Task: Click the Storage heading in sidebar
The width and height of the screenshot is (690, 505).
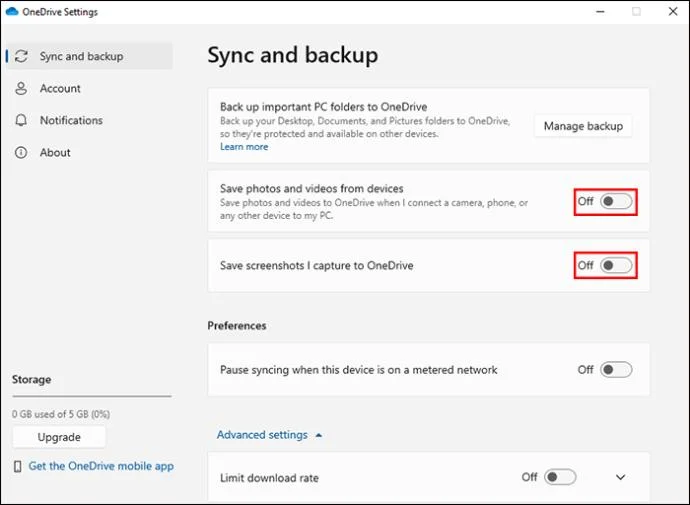Action: coord(31,380)
